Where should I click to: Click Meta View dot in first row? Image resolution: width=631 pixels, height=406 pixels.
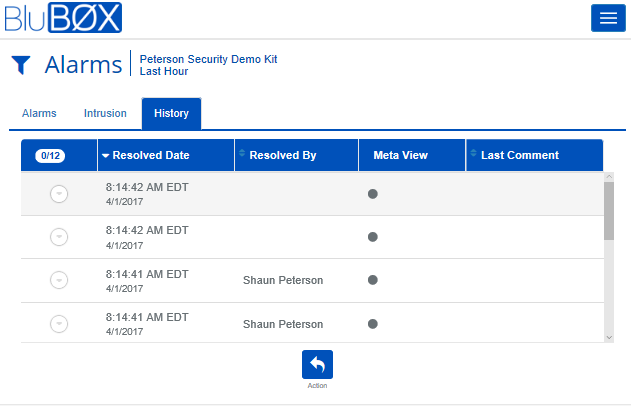tap(373, 194)
